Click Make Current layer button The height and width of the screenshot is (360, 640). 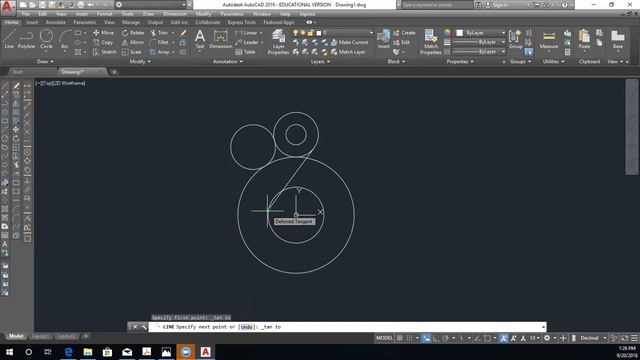point(349,42)
